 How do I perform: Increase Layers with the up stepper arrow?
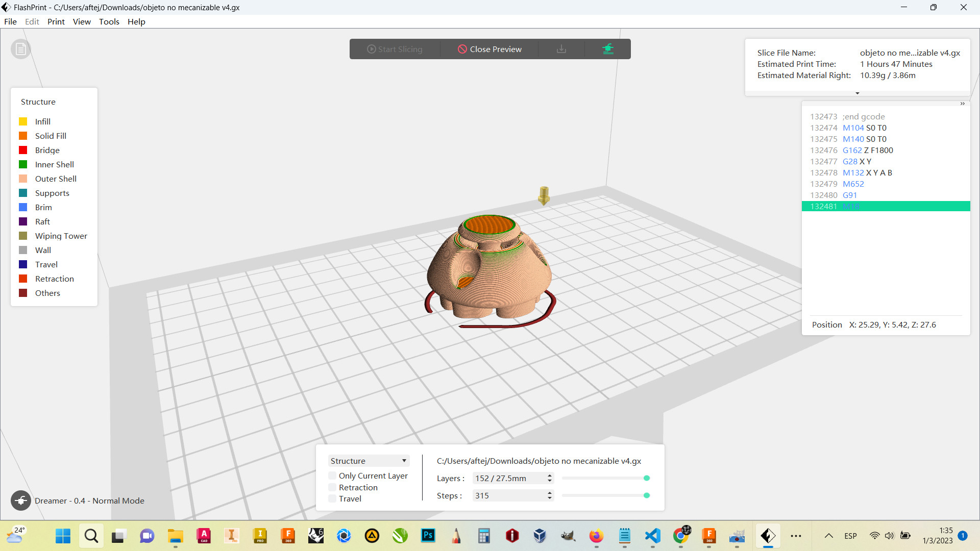[550, 475]
